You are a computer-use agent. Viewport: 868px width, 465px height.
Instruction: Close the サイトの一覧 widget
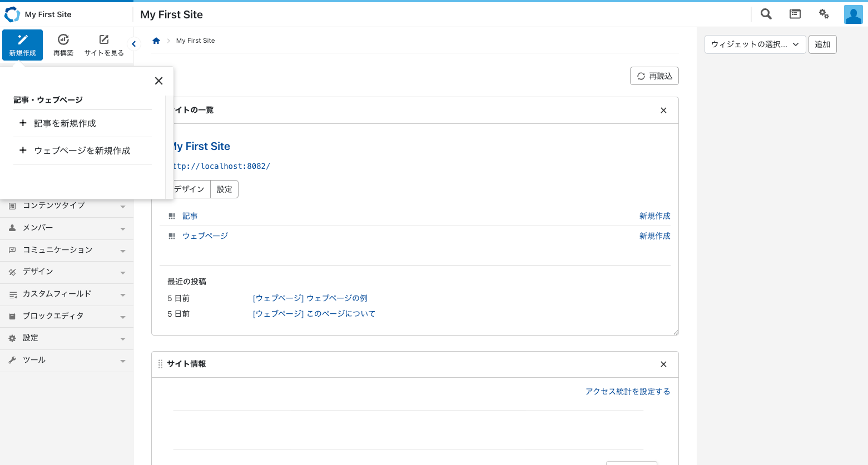tap(663, 111)
